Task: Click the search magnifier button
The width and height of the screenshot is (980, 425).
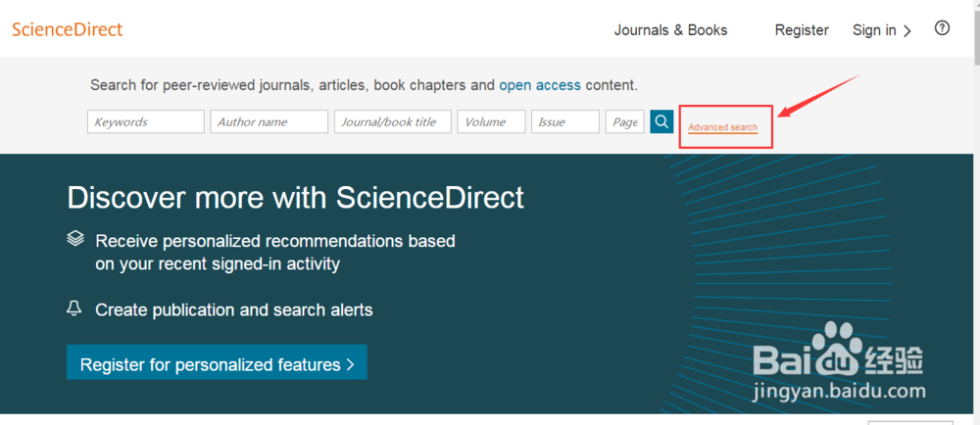Action: [x=662, y=121]
